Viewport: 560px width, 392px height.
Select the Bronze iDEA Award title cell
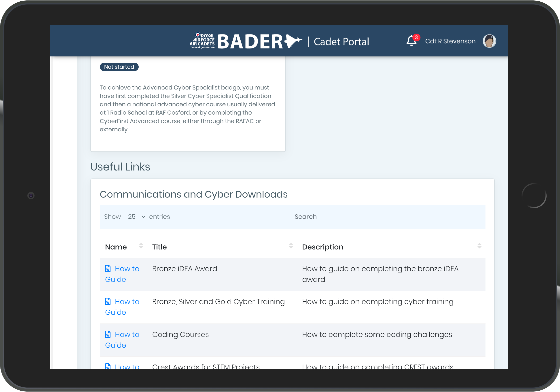click(x=185, y=269)
